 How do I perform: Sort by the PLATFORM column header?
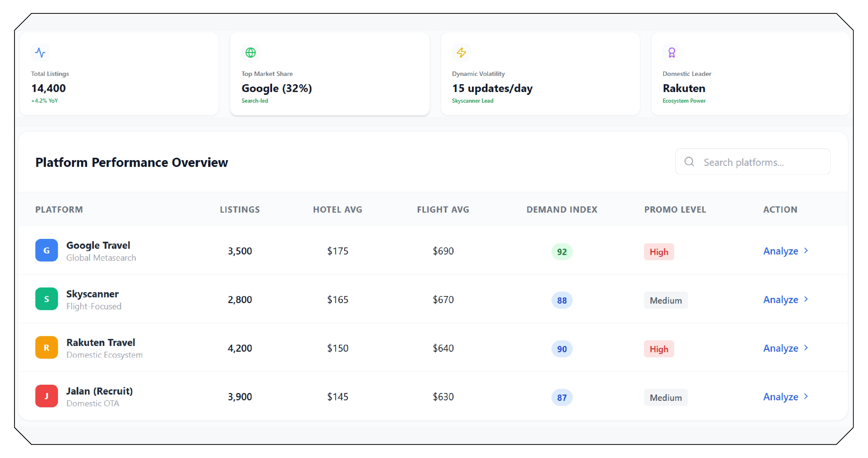click(x=59, y=210)
